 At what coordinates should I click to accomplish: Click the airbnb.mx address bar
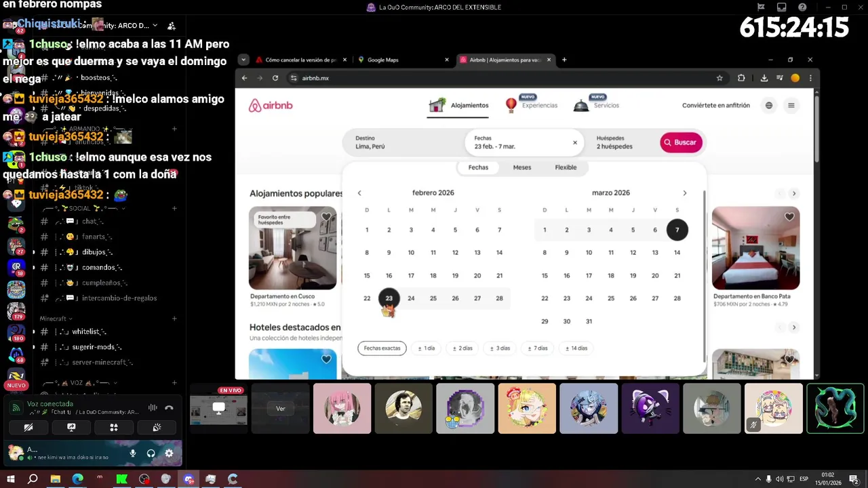498,78
